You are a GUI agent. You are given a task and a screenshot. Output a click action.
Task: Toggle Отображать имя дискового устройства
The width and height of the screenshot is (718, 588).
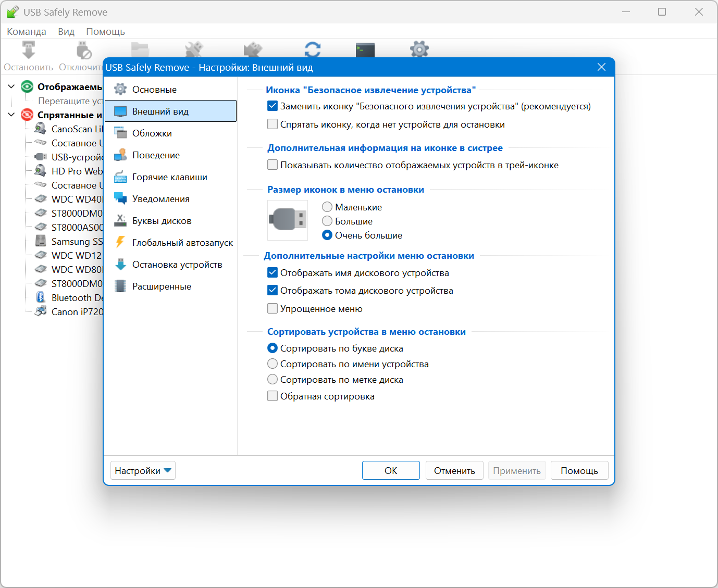point(273,273)
